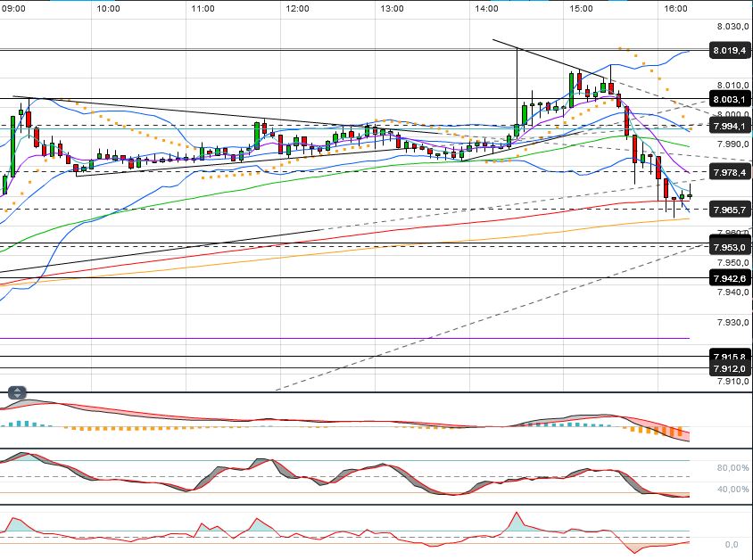Select the 7.965,7 price level label
The height and width of the screenshot is (560, 753).
tap(730, 210)
